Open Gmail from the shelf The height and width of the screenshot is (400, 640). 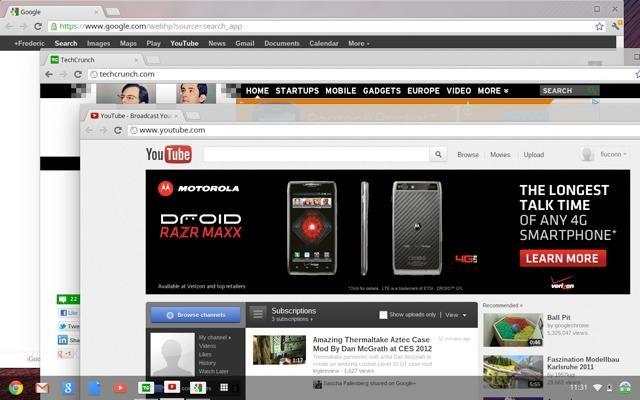coord(42,388)
